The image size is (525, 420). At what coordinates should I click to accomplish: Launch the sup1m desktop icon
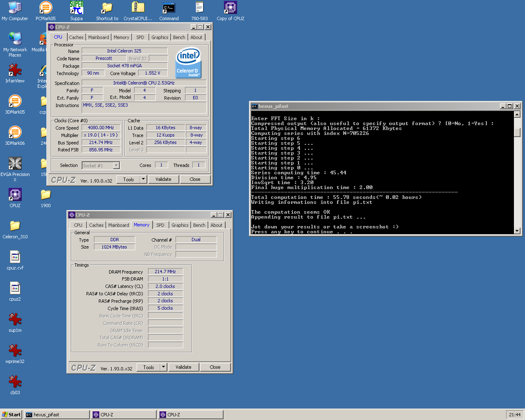[x=15, y=322]
